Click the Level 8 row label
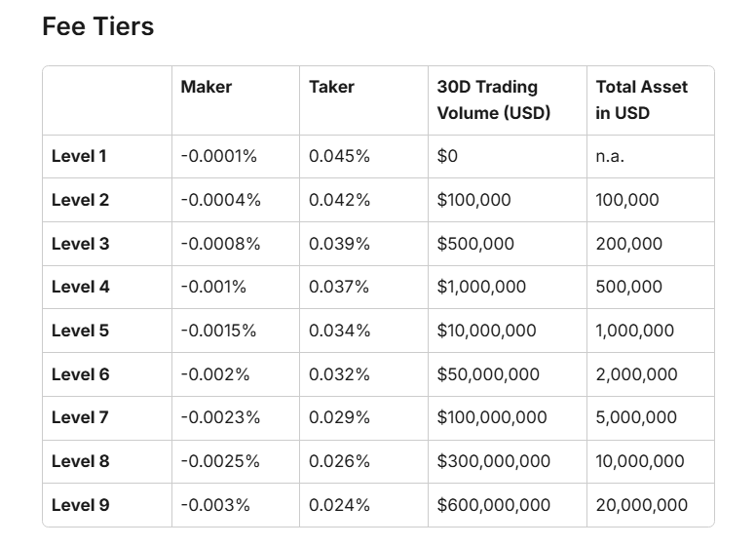Viewport: 756px width, 547px height. point(80,461)
